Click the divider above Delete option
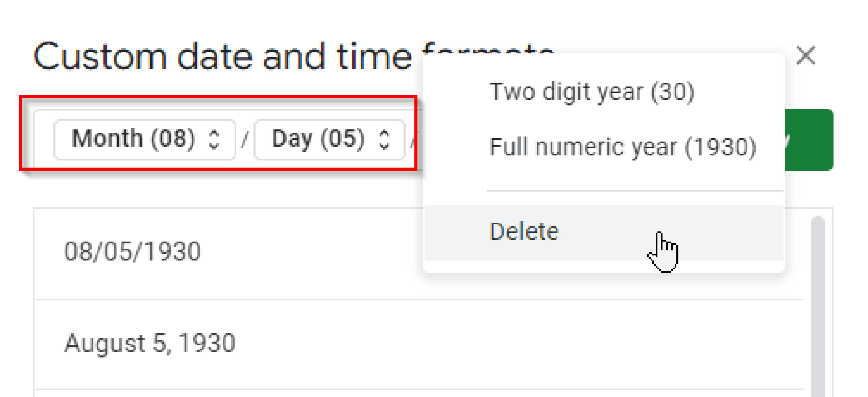 [635, 190]
